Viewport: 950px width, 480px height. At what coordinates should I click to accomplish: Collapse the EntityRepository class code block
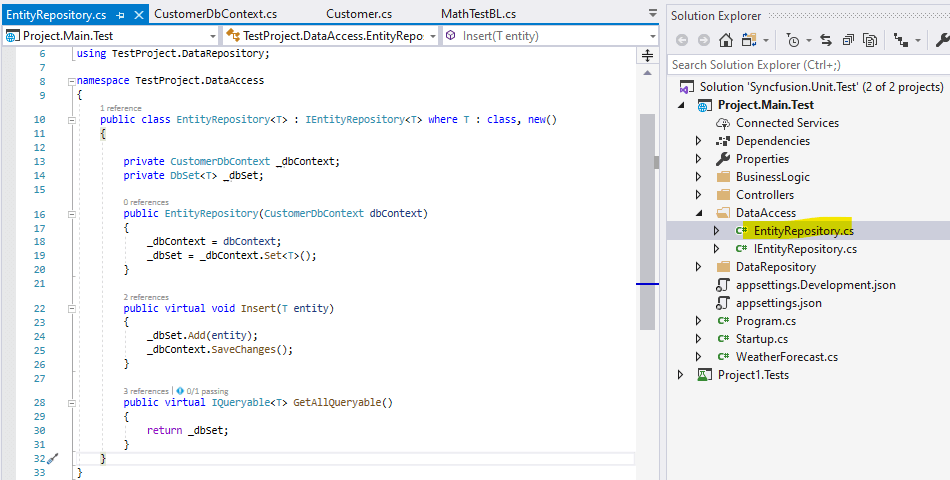[70, 120]
